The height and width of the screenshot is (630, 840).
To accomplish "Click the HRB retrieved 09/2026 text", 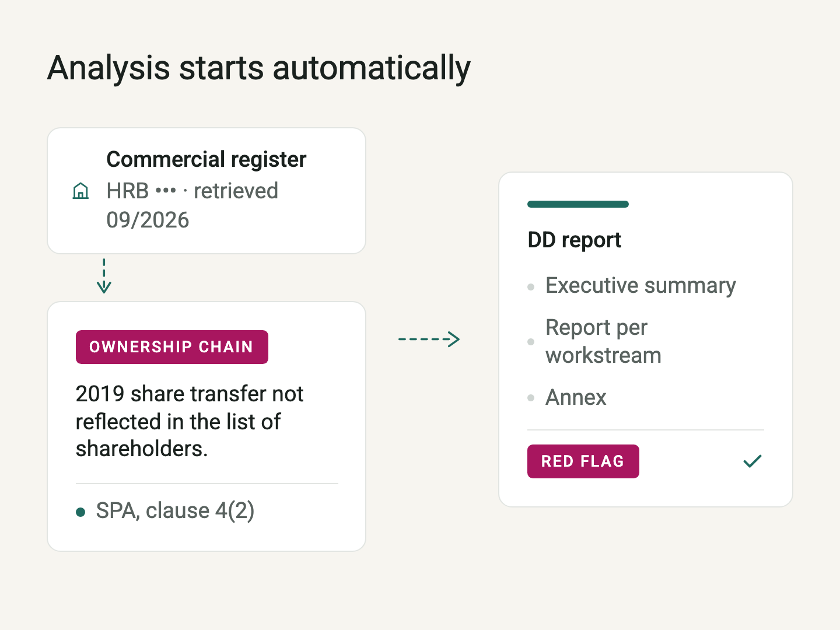I will 192,205.
